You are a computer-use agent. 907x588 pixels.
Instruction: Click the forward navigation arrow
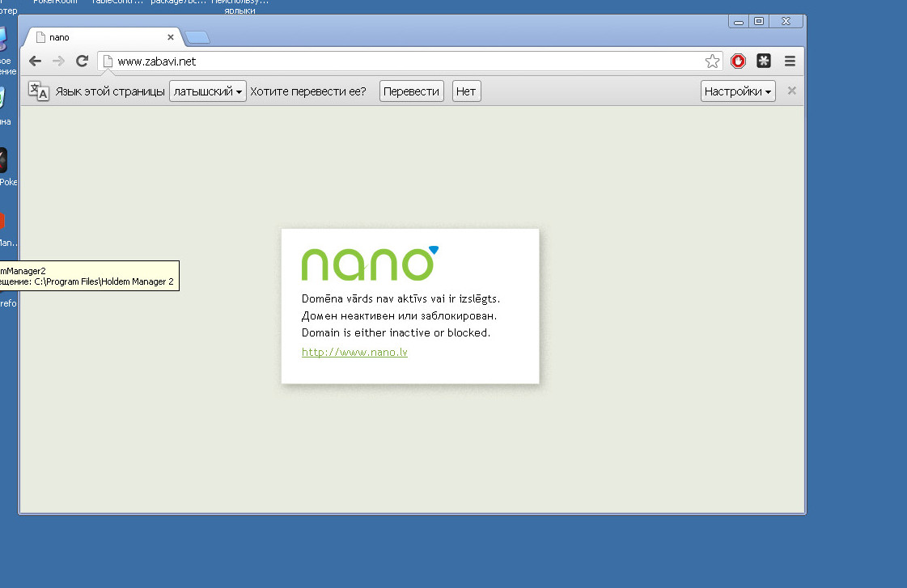coord(58,61)
